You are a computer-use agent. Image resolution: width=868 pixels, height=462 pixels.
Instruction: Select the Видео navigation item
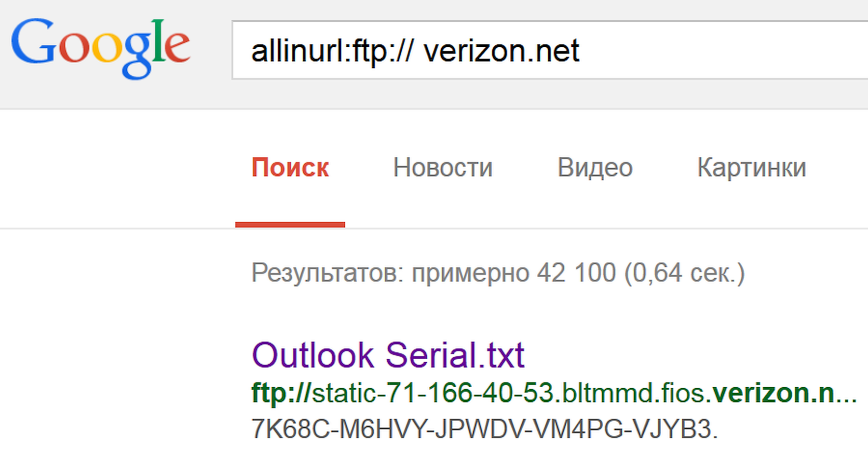click(595, 168)
